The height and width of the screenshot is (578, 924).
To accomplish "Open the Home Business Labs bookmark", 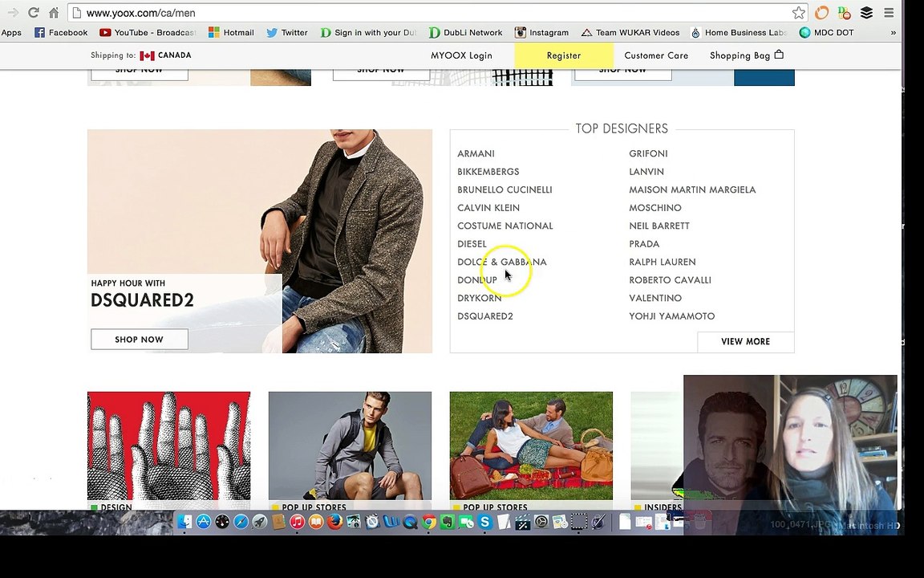I will pos(739,32).
